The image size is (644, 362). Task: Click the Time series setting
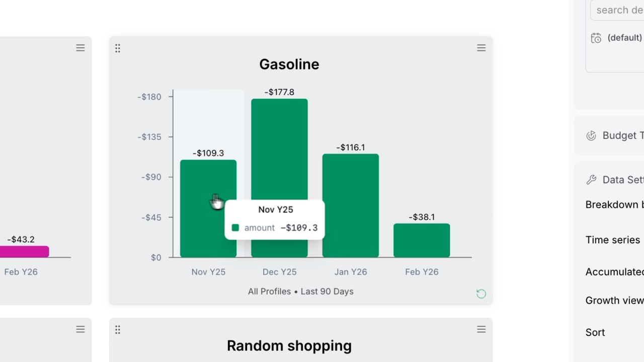[x=613, y=240]
